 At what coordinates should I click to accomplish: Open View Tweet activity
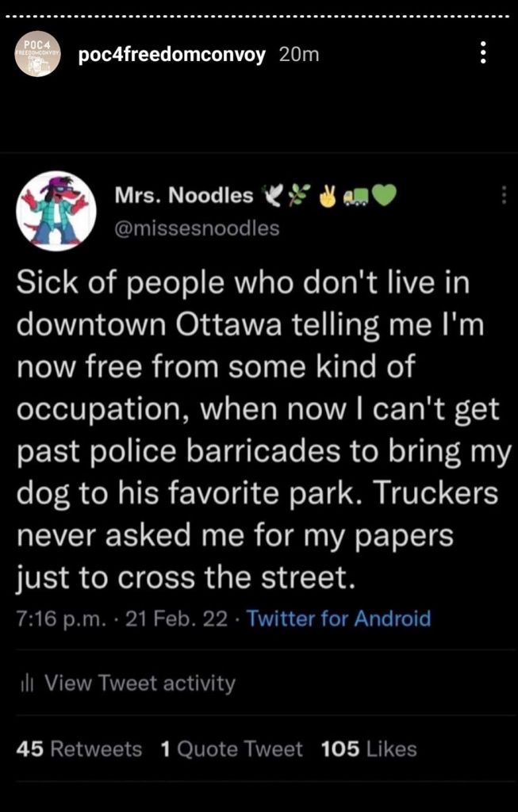(139, 683)
